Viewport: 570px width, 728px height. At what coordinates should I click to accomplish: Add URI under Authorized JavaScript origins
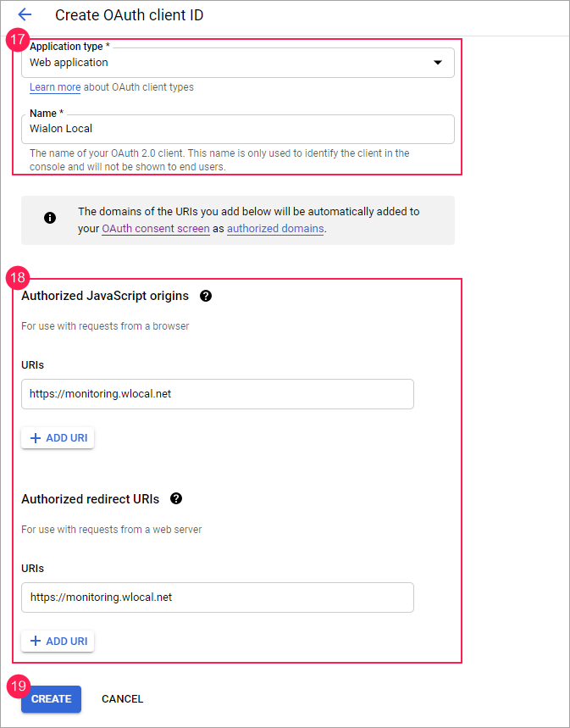pos(58,438)
